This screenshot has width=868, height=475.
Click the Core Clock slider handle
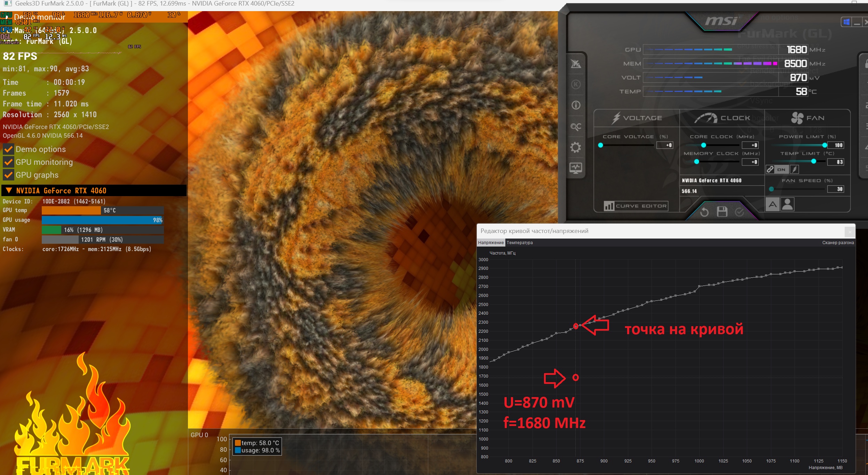coord(703,145)
